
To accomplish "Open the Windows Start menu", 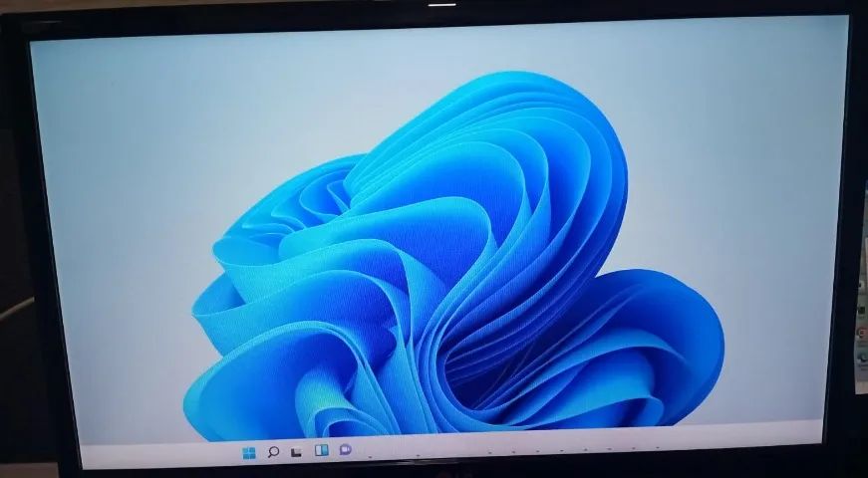I will pos(250,453).
